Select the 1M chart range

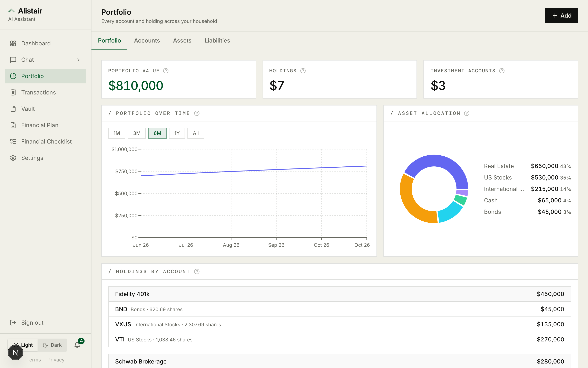point(117,133)
